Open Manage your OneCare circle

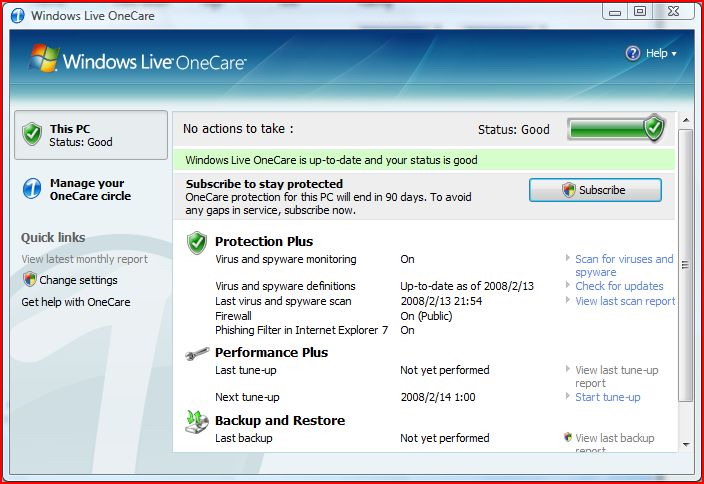tap(90, 189)
